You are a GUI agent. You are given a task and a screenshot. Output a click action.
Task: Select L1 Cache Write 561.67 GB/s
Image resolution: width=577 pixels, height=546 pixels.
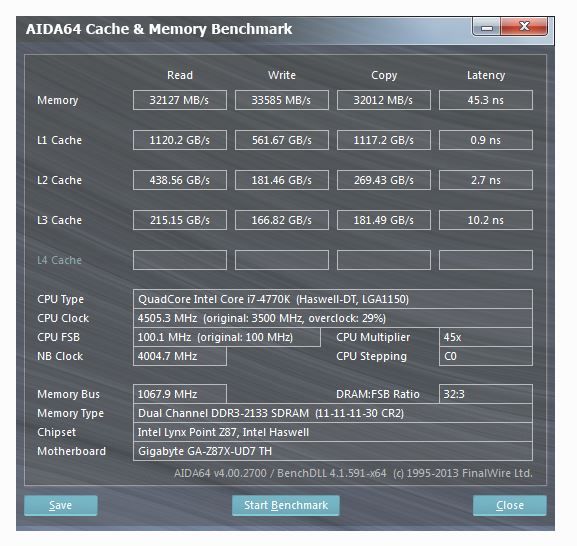coord(282,140)
